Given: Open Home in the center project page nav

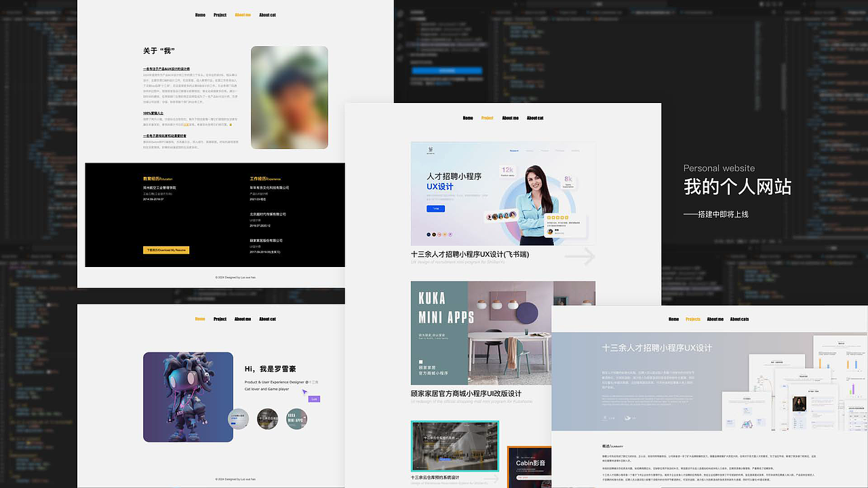Looking at the screenshot, I should click(x=468, y=118).
